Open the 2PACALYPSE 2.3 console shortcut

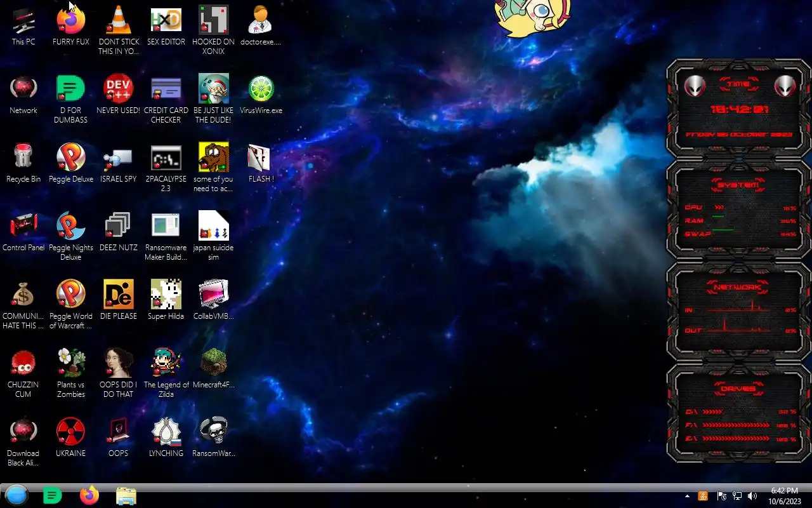pos(166,168)
